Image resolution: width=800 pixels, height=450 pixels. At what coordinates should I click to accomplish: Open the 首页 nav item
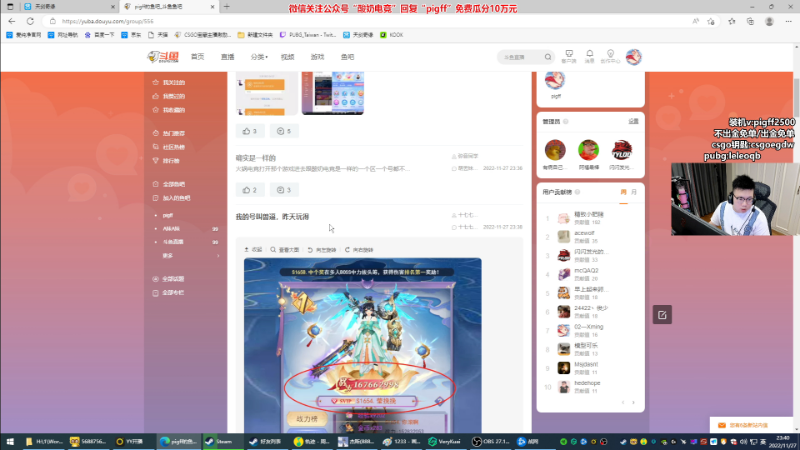(x=197, y=57)
